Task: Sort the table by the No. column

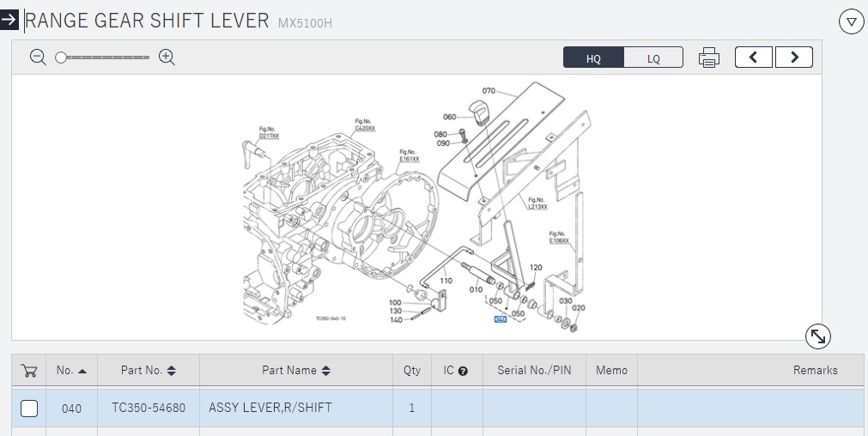Action: pos(71,370)
